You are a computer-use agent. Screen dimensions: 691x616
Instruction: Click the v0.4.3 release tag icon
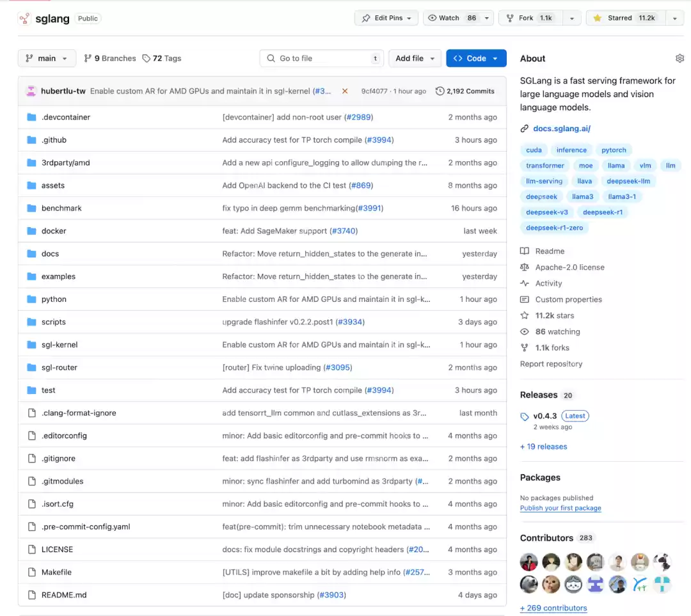(x=525, y=416)
